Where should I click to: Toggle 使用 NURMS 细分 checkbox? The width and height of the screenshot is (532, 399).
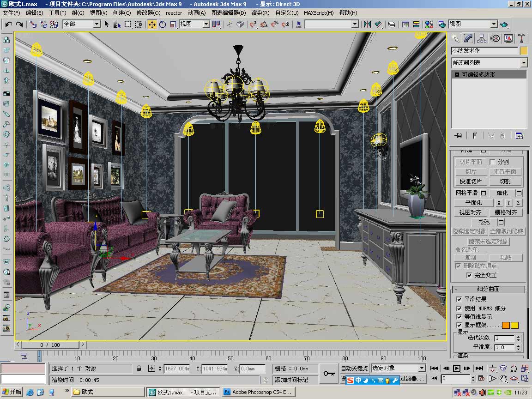pos(459,308)
